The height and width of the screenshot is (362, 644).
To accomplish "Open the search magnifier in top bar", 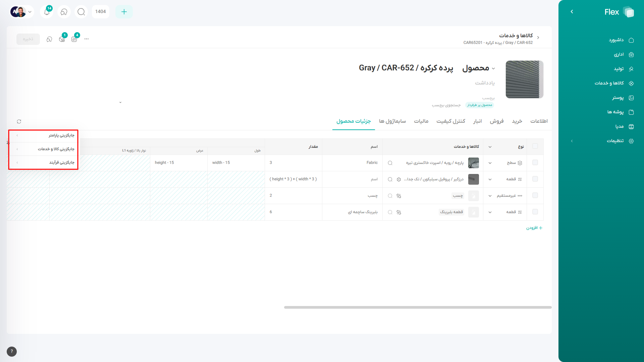I will (x=81, y=12).
